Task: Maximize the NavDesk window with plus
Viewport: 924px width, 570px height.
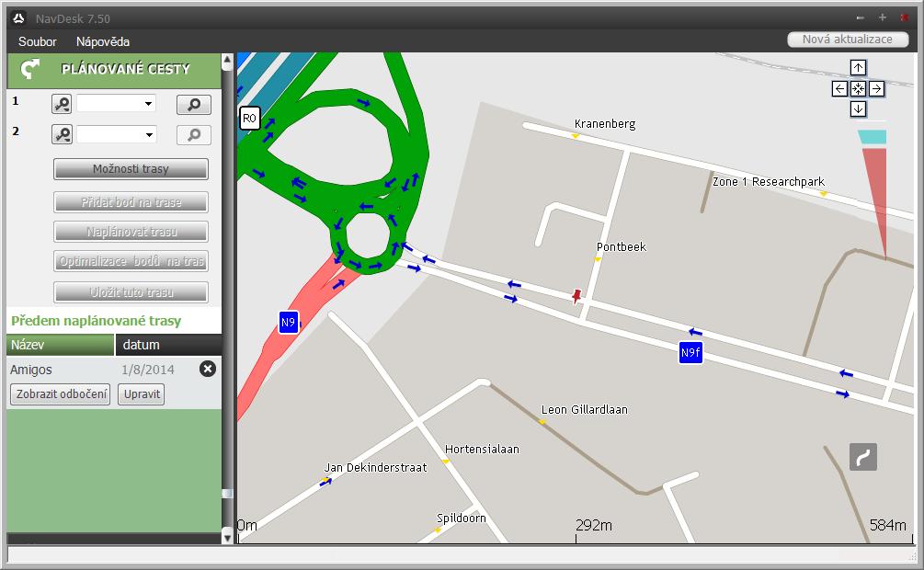Action: 882,17
